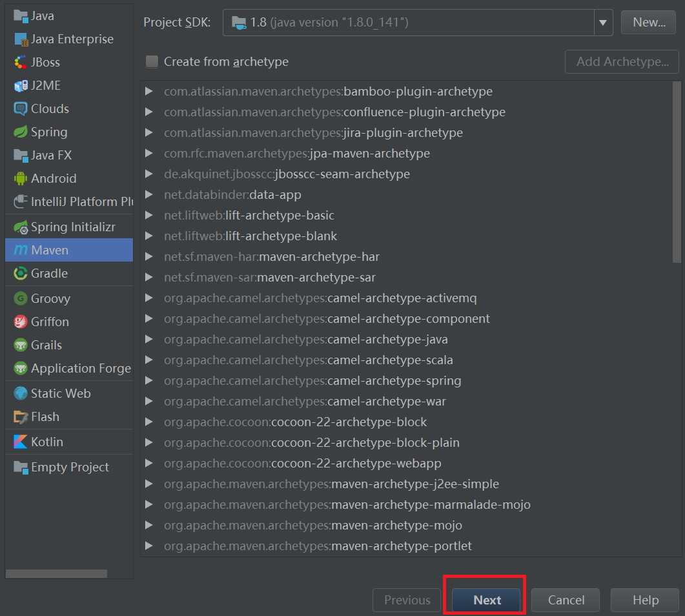Click the sidebar horizontal scrollbar
685x616 pixels.
click(56, 573)
